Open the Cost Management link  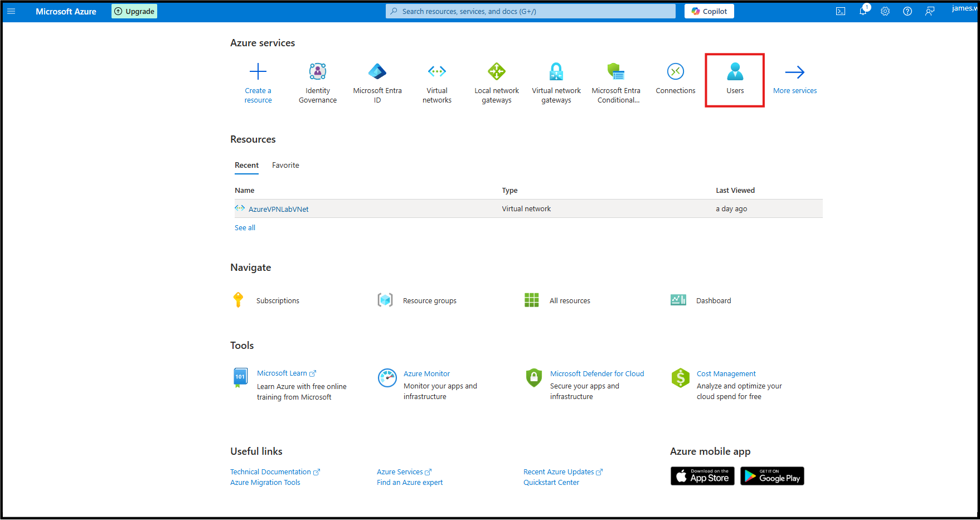tap(726, 373)
